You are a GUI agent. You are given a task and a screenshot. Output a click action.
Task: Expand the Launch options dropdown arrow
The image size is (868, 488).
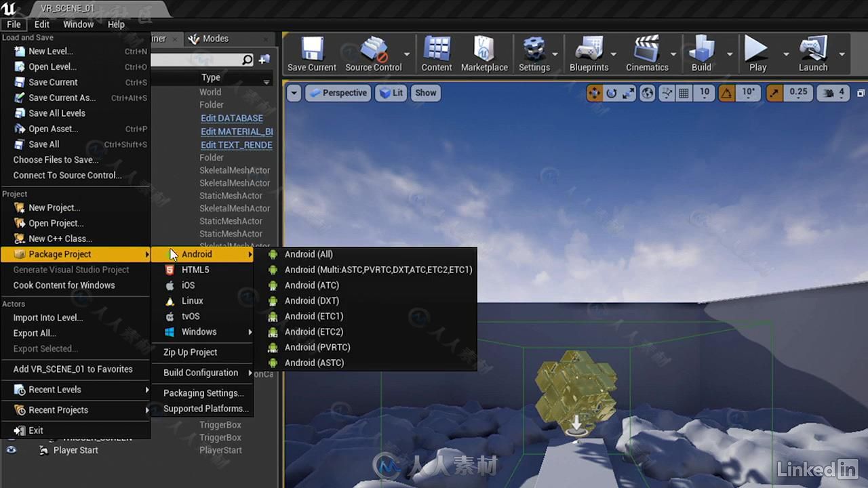tap(842, 54)
